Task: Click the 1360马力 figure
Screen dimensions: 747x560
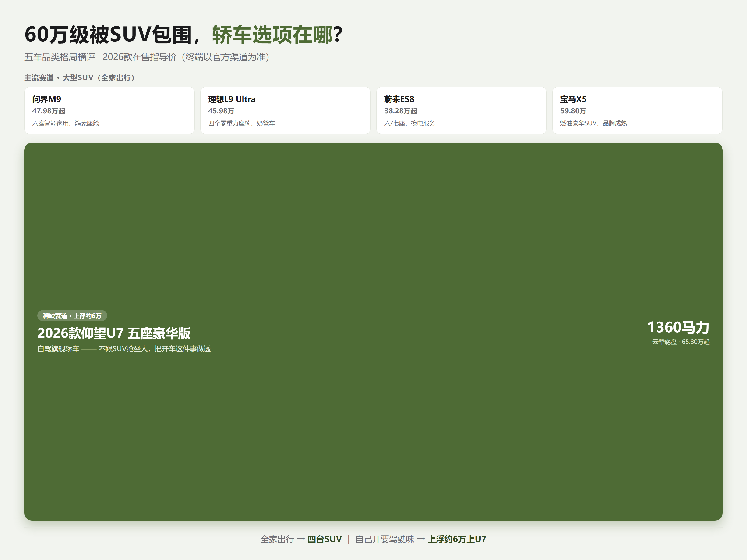Action: pyautogui.click(x=678, y=327)
